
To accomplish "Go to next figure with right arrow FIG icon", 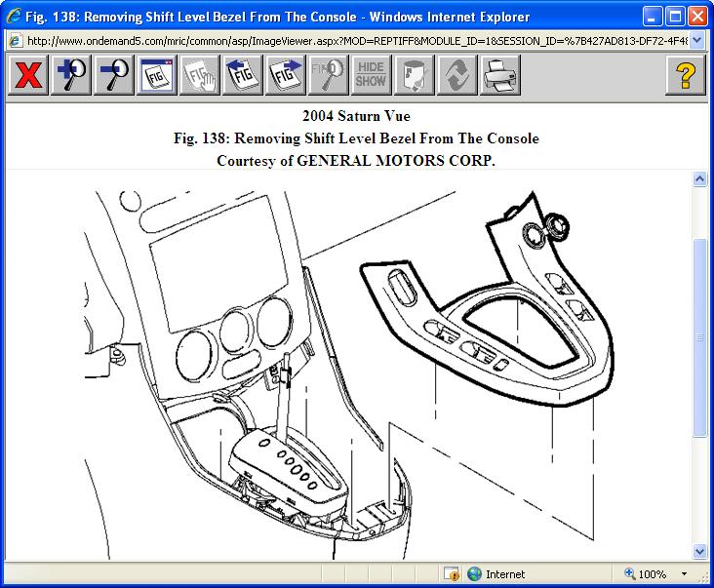I will tap(286, 75).
